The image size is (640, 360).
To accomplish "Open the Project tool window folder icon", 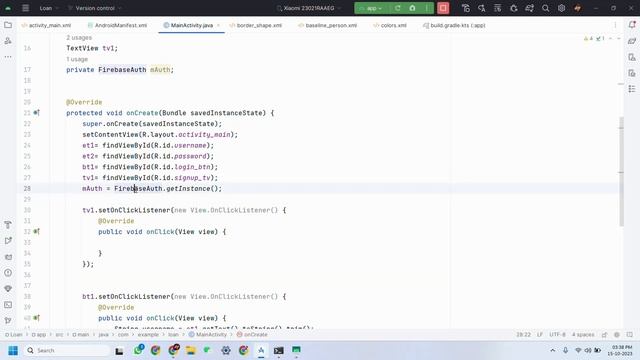I will [8, 25].
